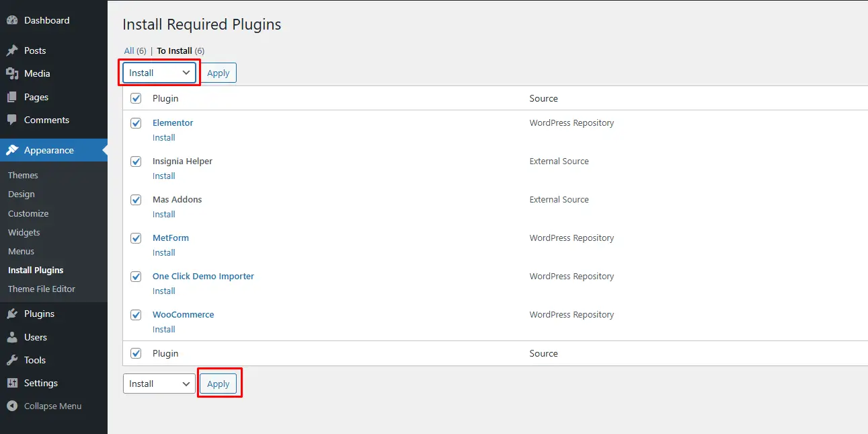This screenshot has width=868, height=434.
Task: Uncheck the Mas Addons checkbox
Action: coord(136,200)
